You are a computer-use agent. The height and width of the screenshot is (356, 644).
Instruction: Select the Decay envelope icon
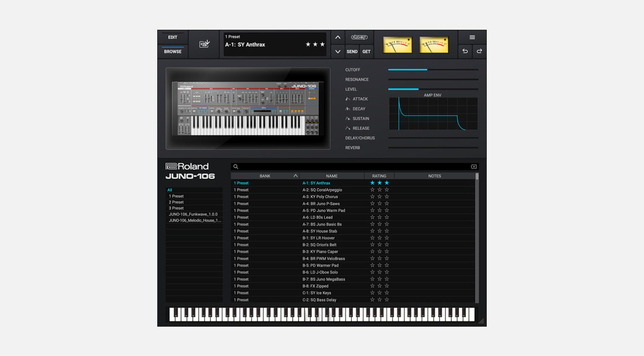pyautogui.click(x=348, y=108)
